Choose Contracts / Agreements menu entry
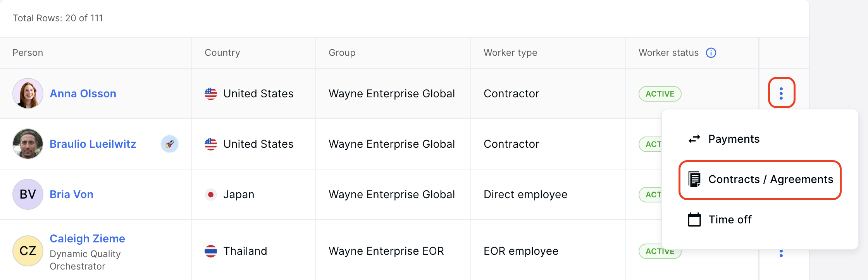Viewport: 868px width, 280px height. coord(771,179)
